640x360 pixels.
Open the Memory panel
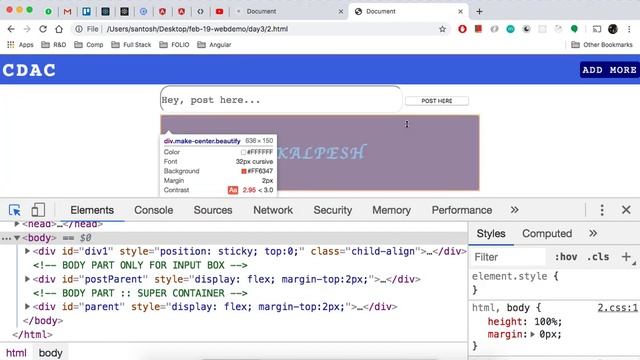click(391, 210)
